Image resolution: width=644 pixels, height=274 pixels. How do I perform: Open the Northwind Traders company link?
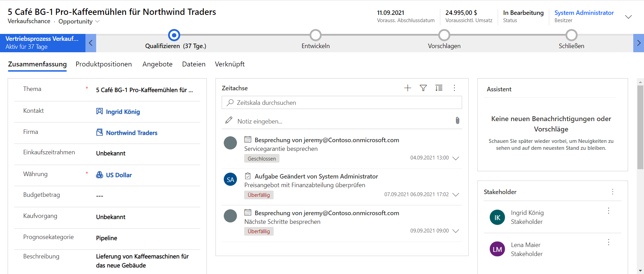[x=131, y=133]
